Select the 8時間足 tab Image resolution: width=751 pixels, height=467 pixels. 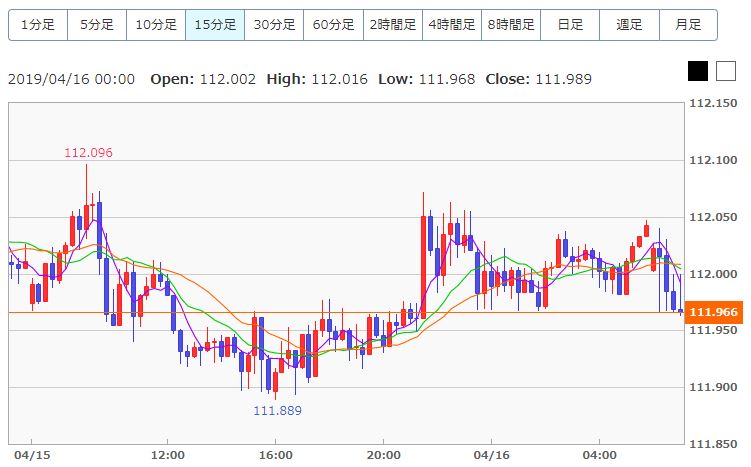511,24
